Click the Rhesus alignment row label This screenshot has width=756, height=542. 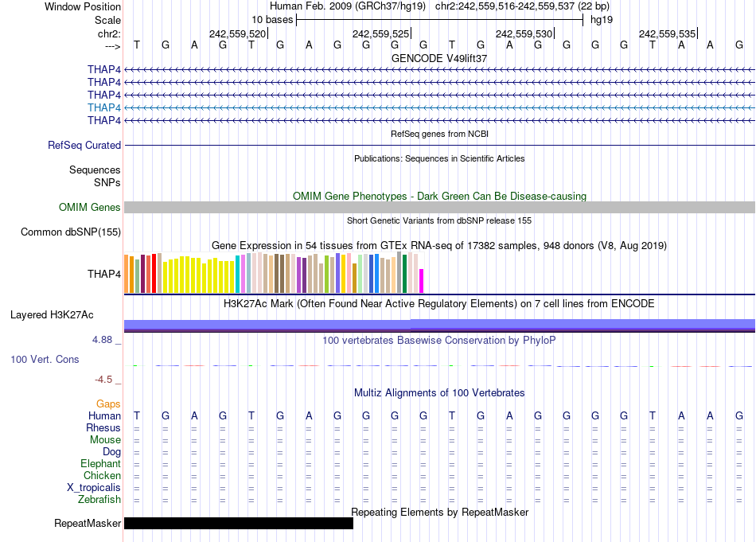coord(103,427)
